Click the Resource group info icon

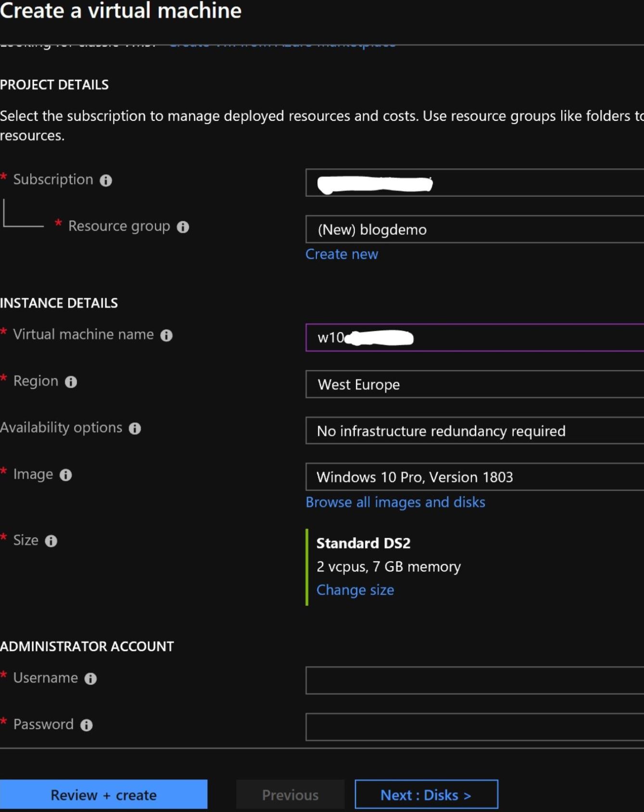tap(183, 227)
